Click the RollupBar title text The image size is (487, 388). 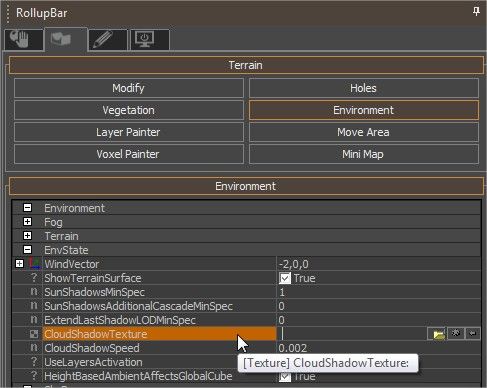coord(42,13)
